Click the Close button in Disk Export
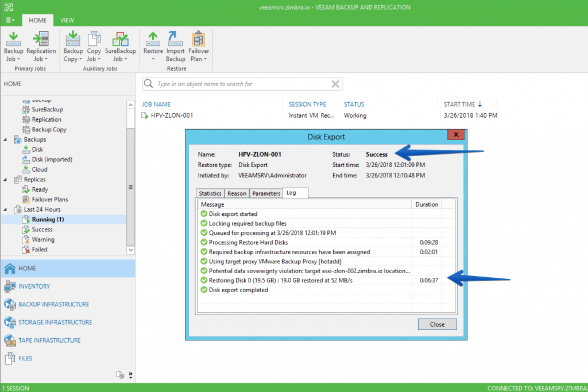This screenshot has width=588, height=392. pos(437,324)
